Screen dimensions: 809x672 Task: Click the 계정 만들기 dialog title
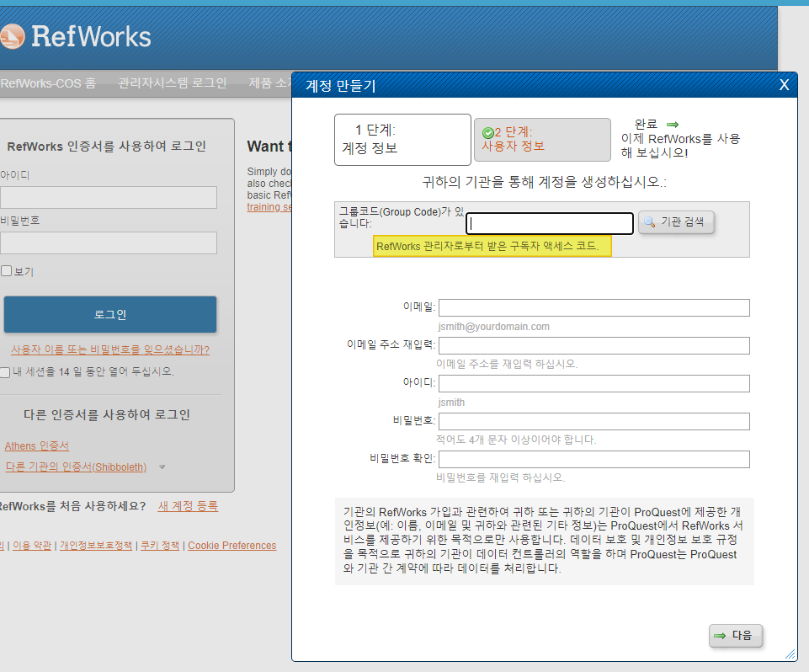(341, 86)
